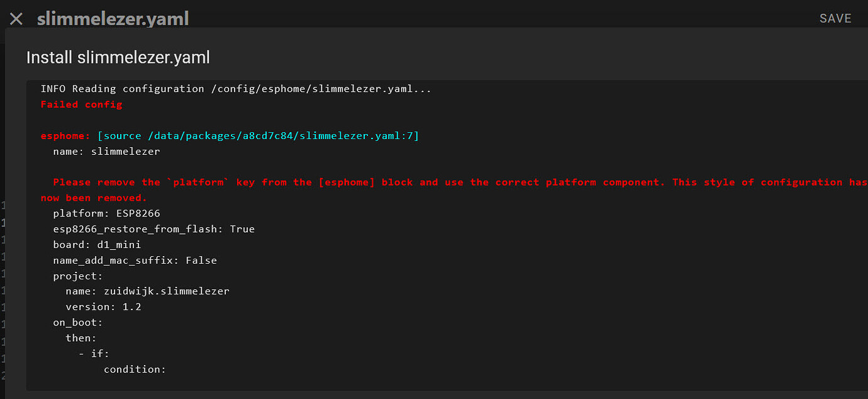
Task: Click the 'condition:' line at the bottom
Action: pos(135,369)
